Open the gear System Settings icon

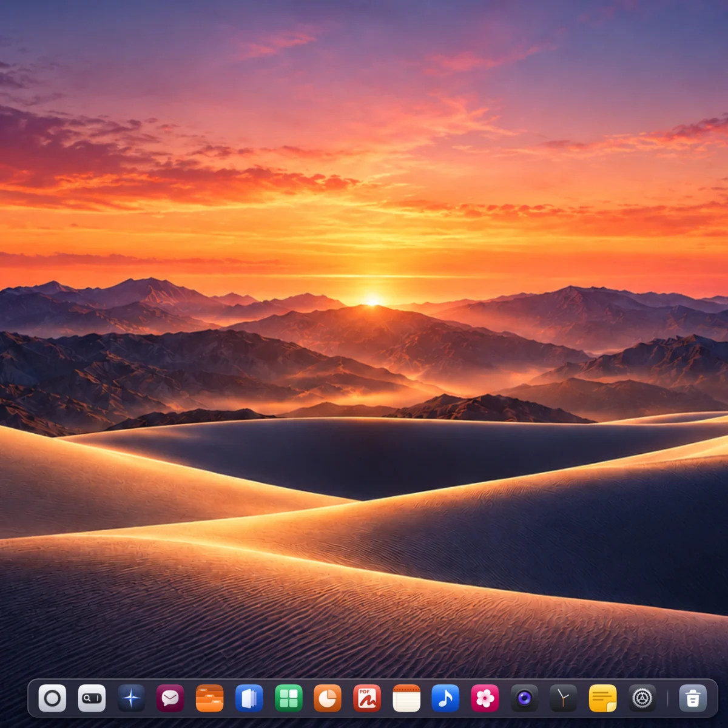tap(642, 698)
